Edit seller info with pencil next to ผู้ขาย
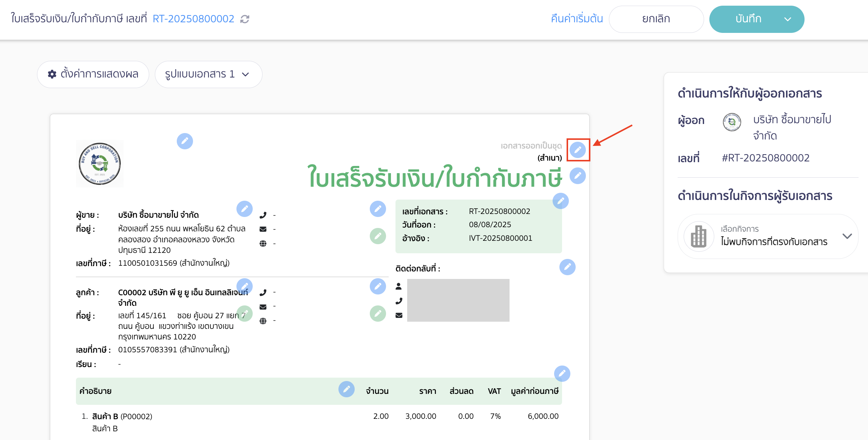This screenshot has width=868, height=440. click(x=245, y=208)
